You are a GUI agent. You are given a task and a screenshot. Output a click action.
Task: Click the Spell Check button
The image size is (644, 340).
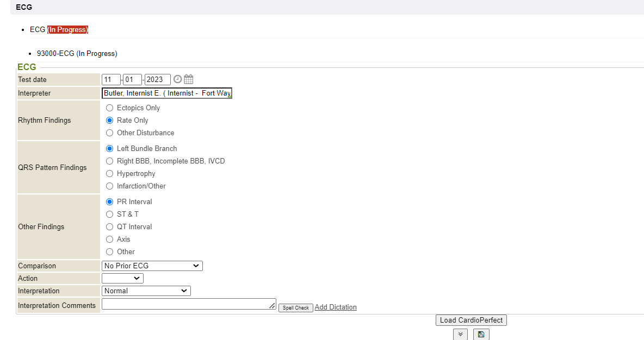296,308
